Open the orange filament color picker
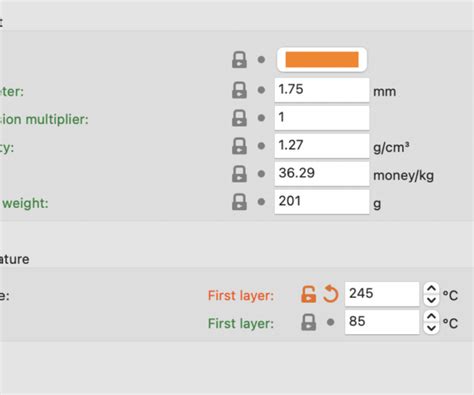Image resolution: width=474 pixels, height=395 pixels. click(x=322, y=60)
